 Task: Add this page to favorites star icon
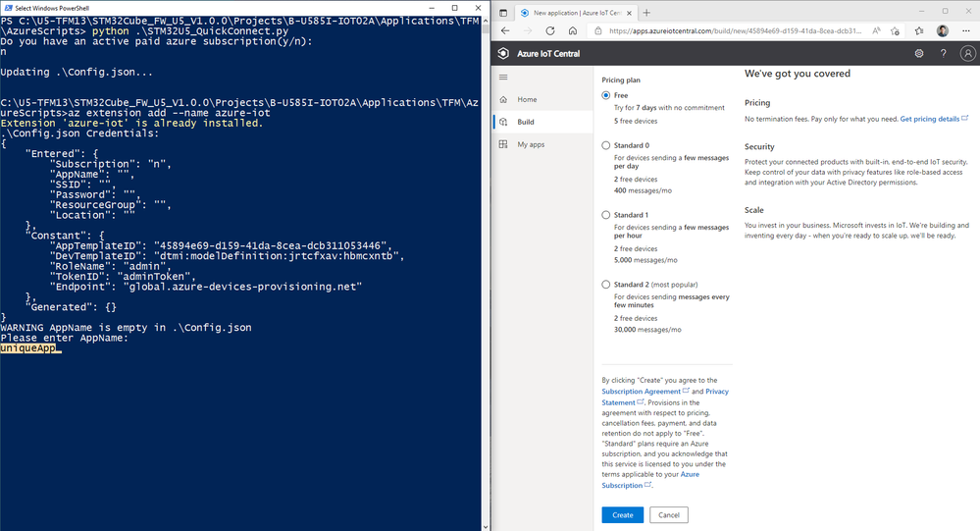[x=895, y=30]
